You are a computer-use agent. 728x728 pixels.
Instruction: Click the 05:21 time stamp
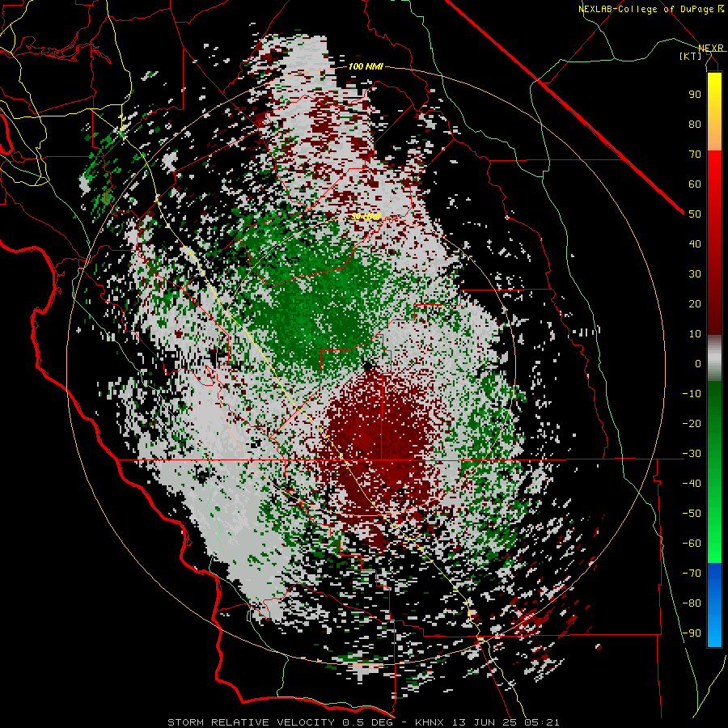pos(540,722)
